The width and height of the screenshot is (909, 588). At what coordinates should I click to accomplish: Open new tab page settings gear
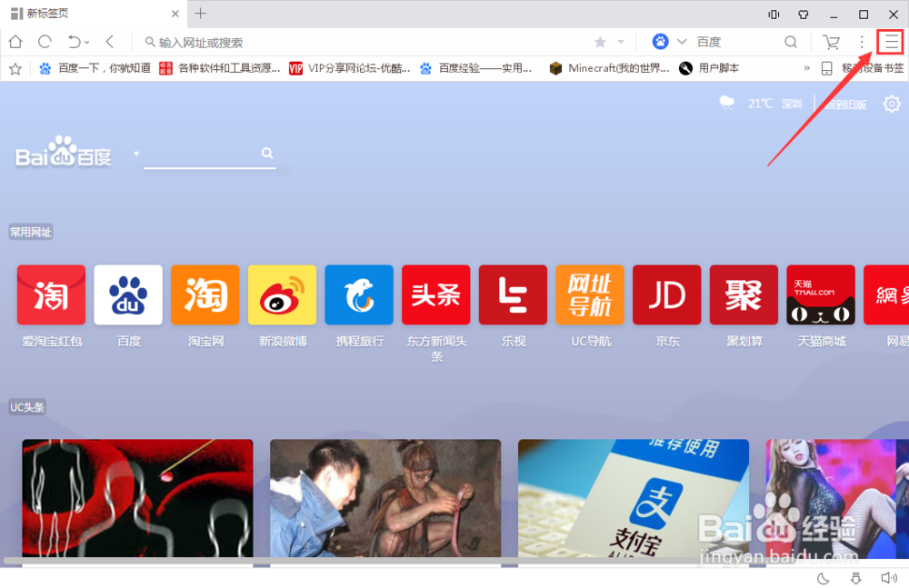pyautogui.click(x=892, y=104)
